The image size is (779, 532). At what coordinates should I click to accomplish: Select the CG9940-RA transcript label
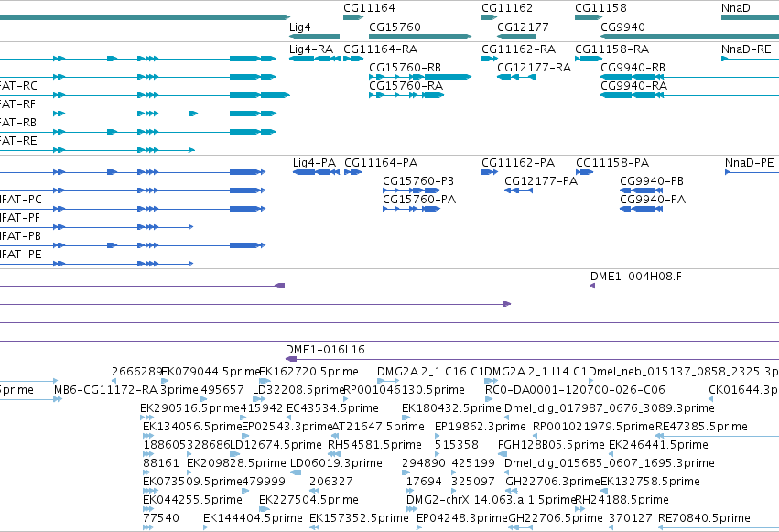634,86
